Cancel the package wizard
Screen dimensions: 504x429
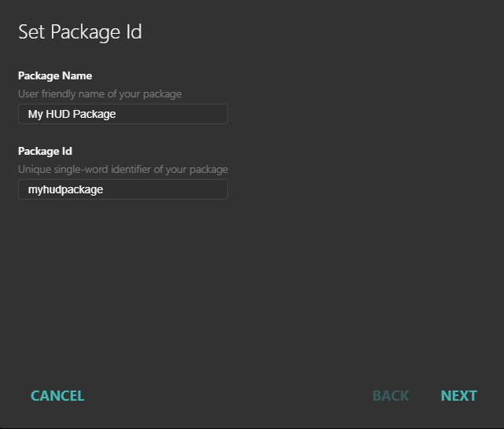[x=57, y=395]
